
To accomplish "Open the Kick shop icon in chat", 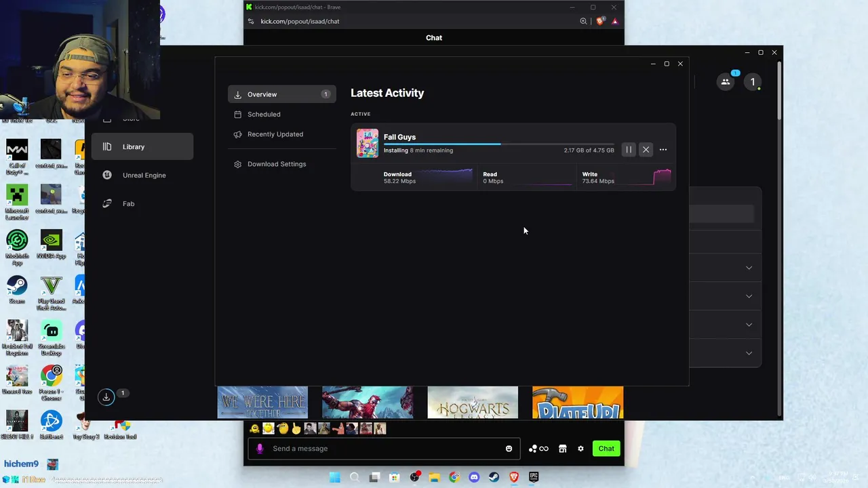I will pyautogui.click(x=562, y=448).
